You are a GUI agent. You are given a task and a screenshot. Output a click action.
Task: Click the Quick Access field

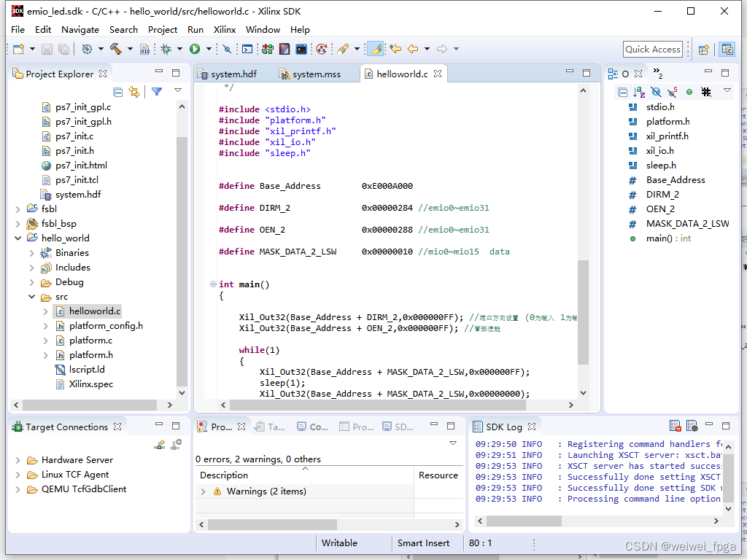(x=653, y=50)
